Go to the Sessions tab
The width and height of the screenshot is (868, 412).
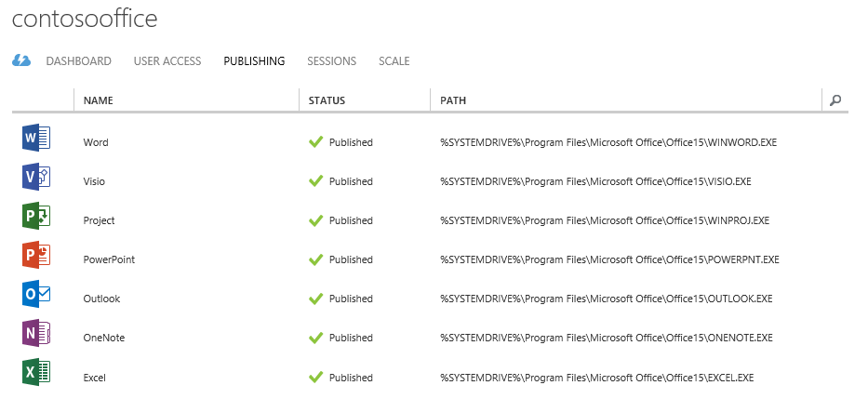[x=331, y=60]
